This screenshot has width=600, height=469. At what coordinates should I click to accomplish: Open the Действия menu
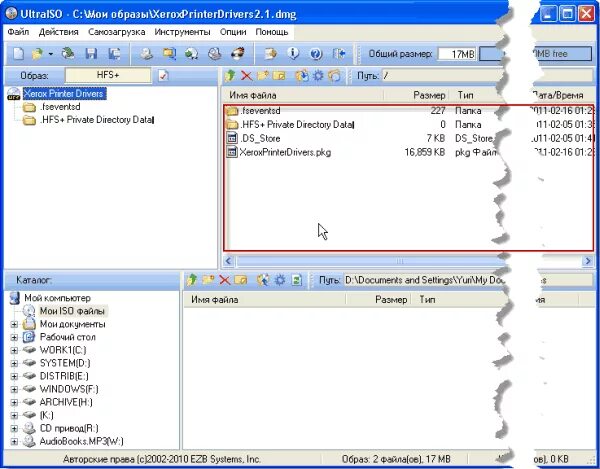pos(59,32)
